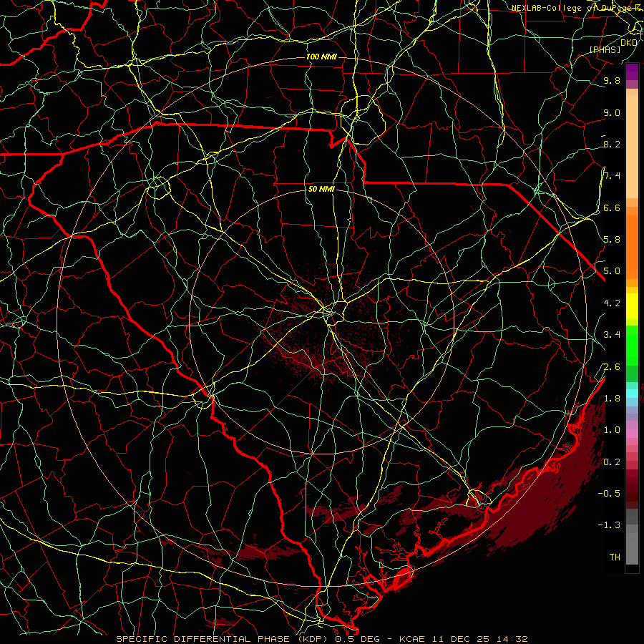The height and width of the screenshot is (644, 644).
Task: Click the -0.5 value on the color scale
Action: (x=609, y=494)
